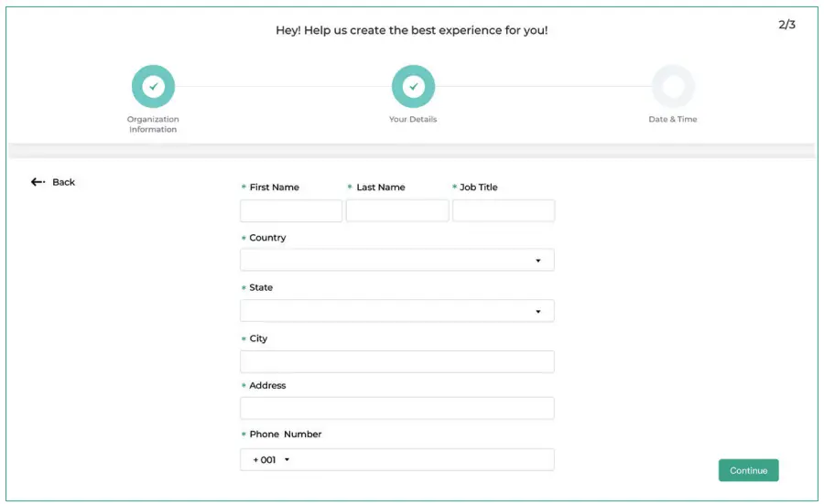Focus the First Name input field
Viewport: 824px width, 504px height.
point(291,211)
